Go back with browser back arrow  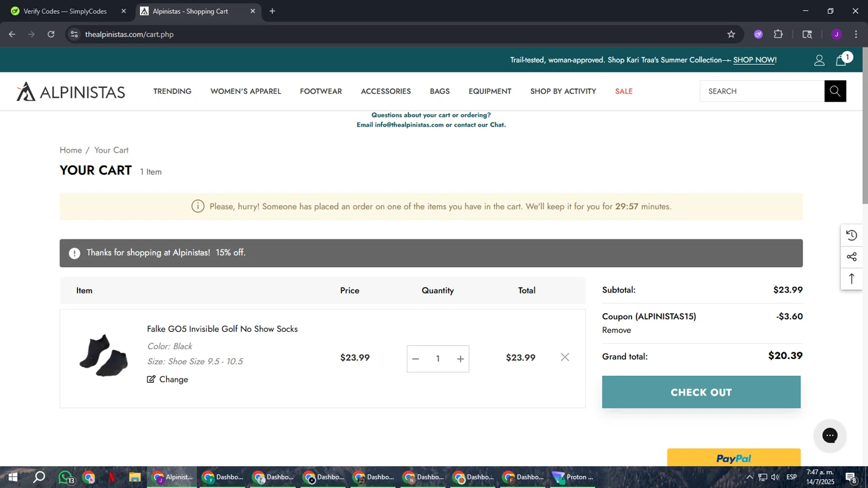pyautogui.click(x=12, y=34)
